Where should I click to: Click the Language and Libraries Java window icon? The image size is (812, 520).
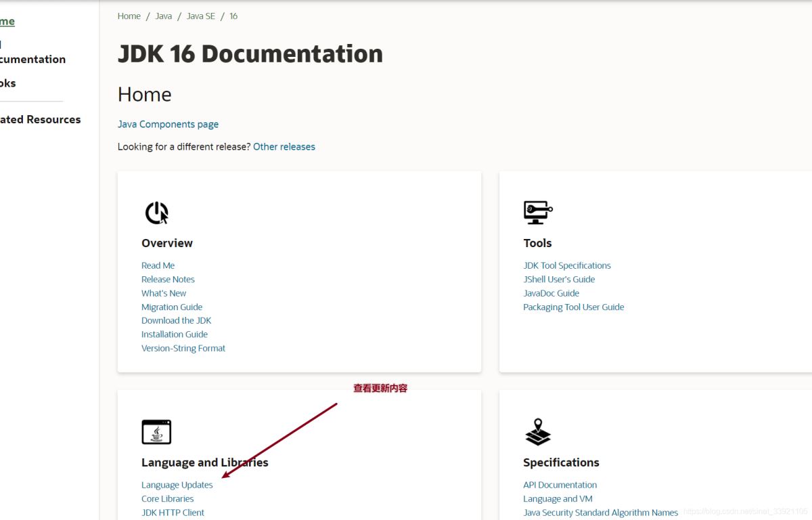point(156,432)
